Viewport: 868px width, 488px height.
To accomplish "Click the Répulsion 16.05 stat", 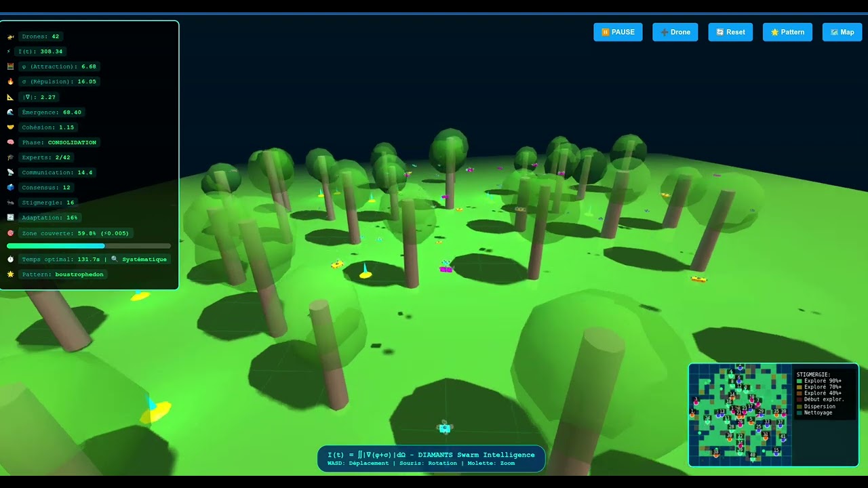I will [x=59, y=81].
